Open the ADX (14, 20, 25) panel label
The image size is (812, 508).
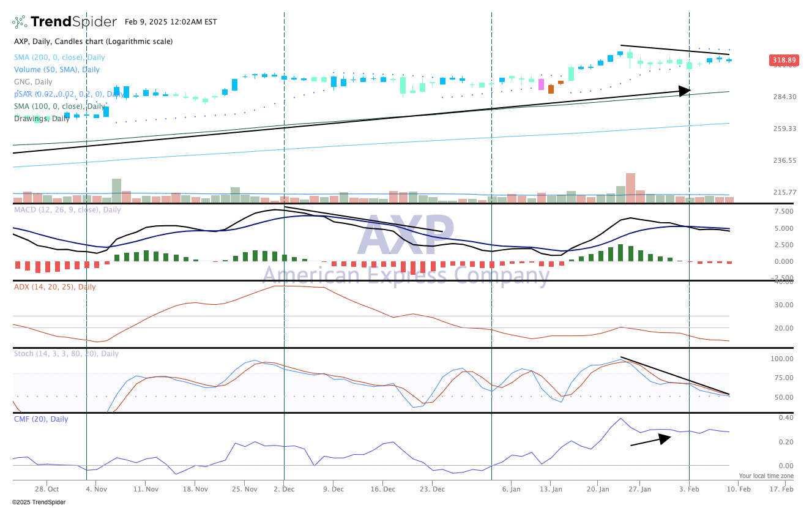pyautogui.click(x=54, y=286)
